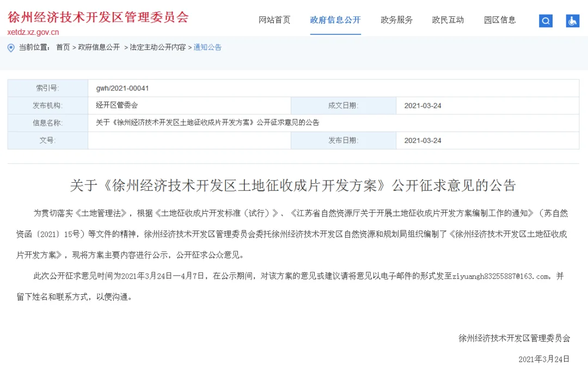Click the main article headline
Viewport: 588px width, 372px height.
point(293,185)
